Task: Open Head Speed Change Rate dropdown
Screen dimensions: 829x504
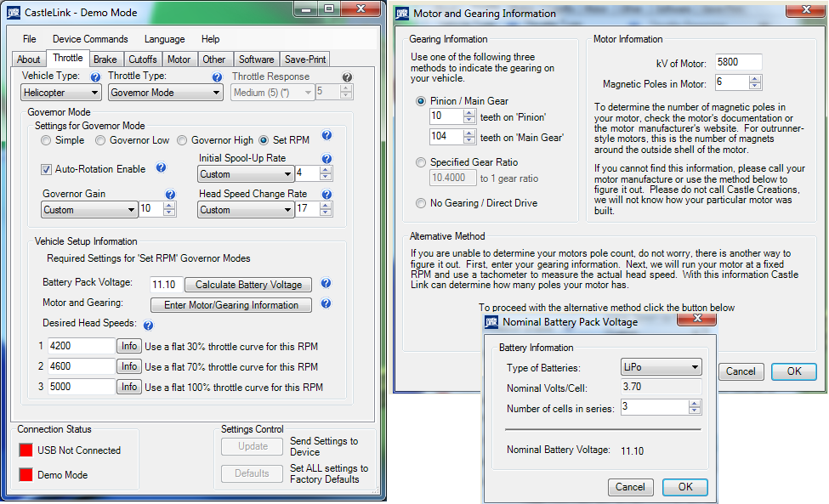Action: point(246,210)
